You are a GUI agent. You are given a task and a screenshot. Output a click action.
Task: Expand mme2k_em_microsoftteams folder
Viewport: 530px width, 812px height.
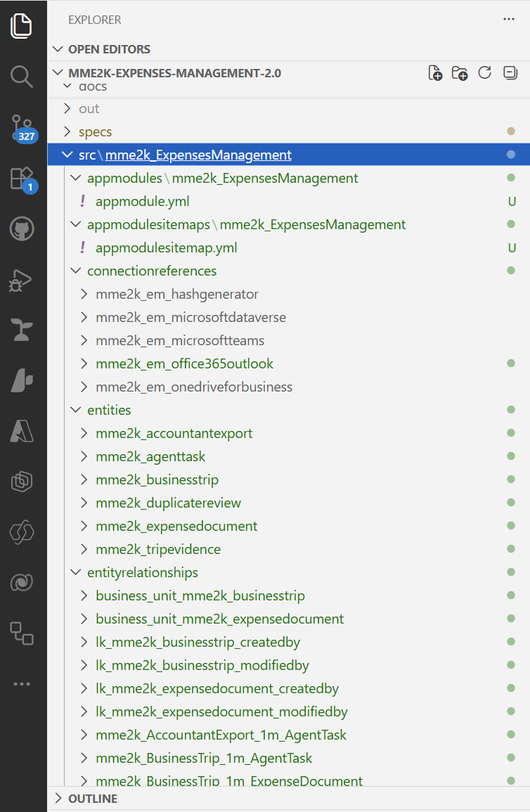288,341
